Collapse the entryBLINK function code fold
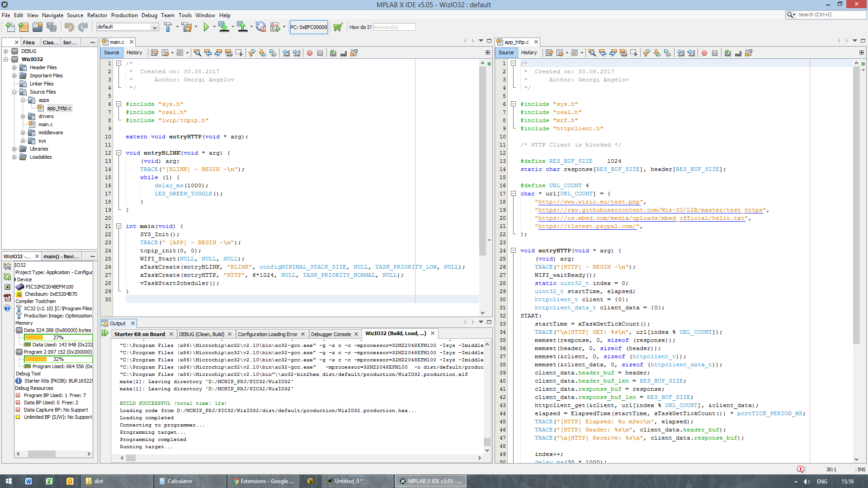Image resolution: width=868 pixels, height=488 pixels. point(118,153)
